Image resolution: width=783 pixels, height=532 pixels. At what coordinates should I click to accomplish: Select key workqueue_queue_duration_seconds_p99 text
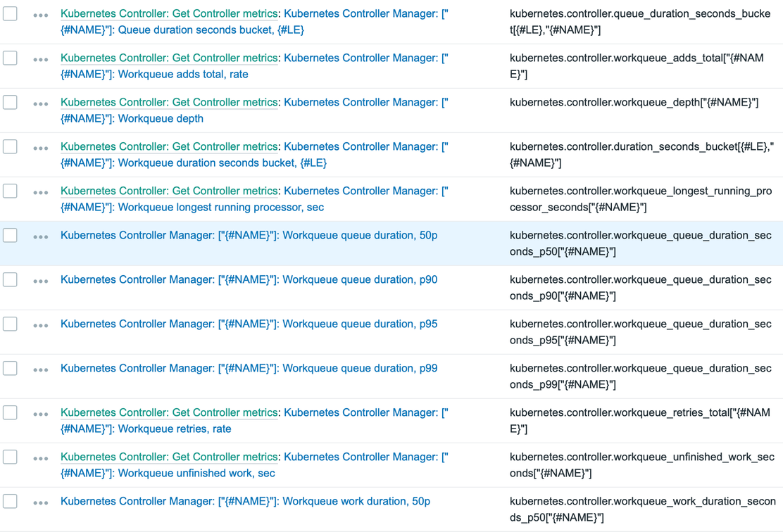[x=641, y=376]
